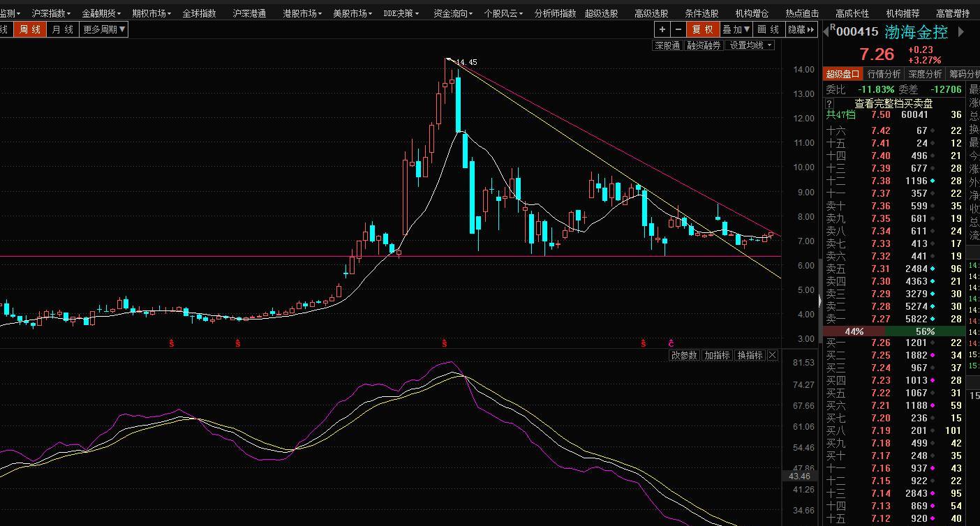Open 个股风云 menu
The height and width of the screenshot is (526, 980).
(503, 13)
